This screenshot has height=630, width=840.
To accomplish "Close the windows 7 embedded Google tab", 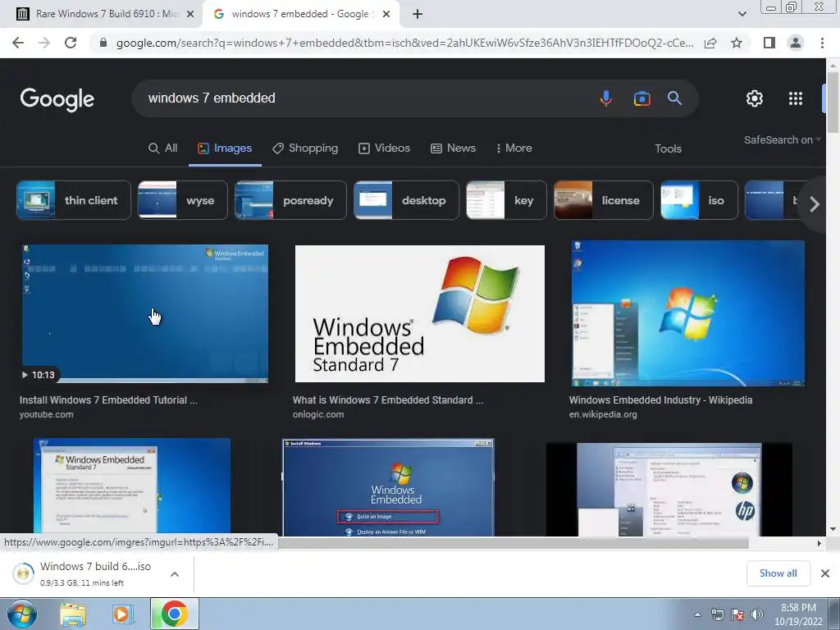I will 386,14.
